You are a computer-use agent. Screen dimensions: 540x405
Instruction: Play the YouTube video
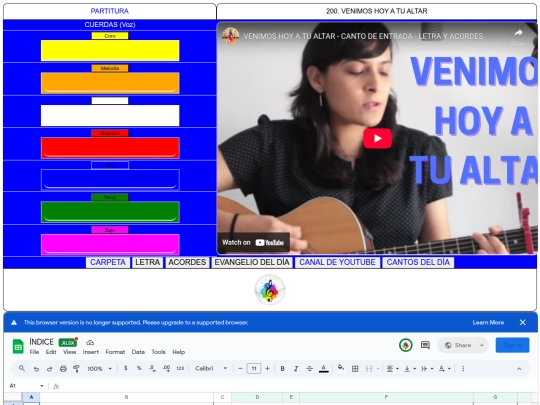377,138
